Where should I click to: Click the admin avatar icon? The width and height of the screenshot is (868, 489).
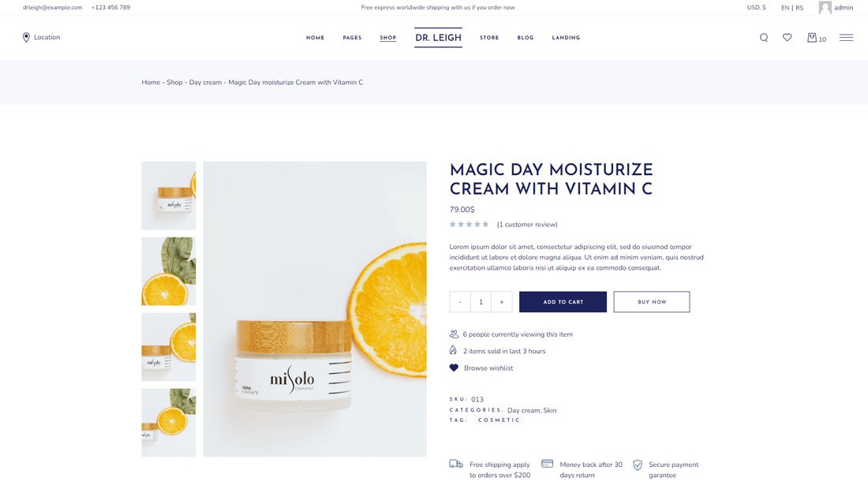pyautogui.click(x=825, y=7)
